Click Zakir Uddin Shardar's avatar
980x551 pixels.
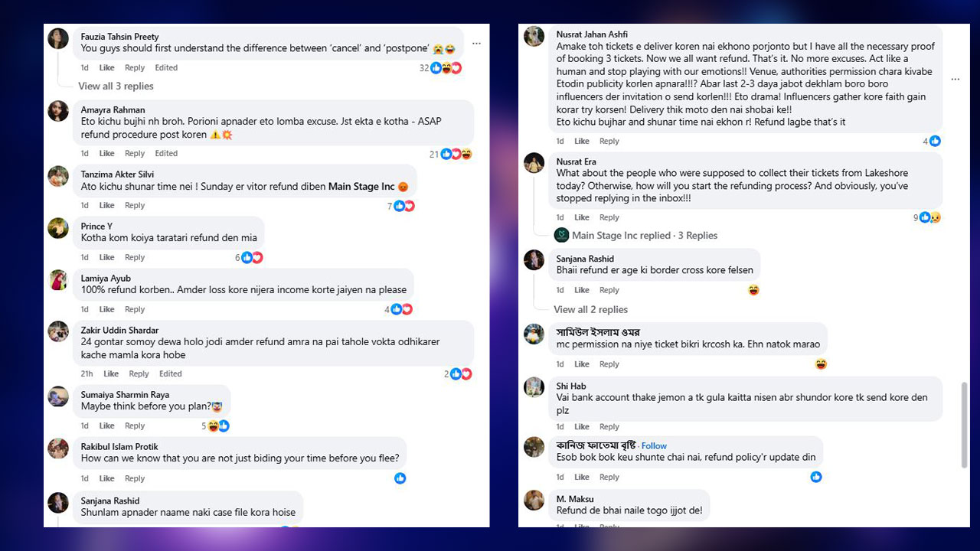point(58,331)
